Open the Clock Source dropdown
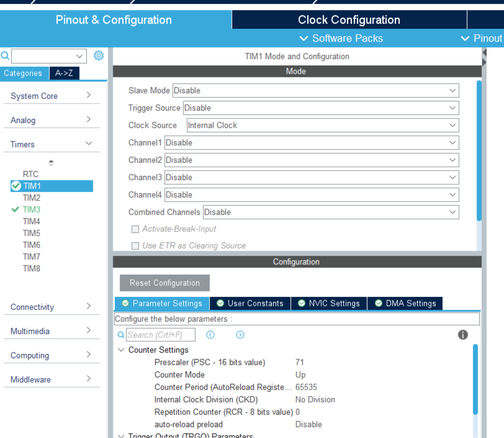 coord(323,125)
